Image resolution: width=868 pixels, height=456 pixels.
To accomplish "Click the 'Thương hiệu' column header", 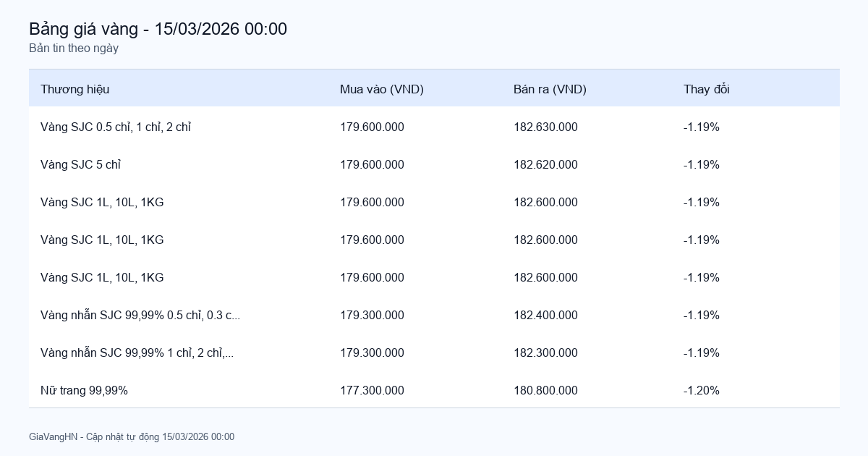I will (x=75, y=89).
